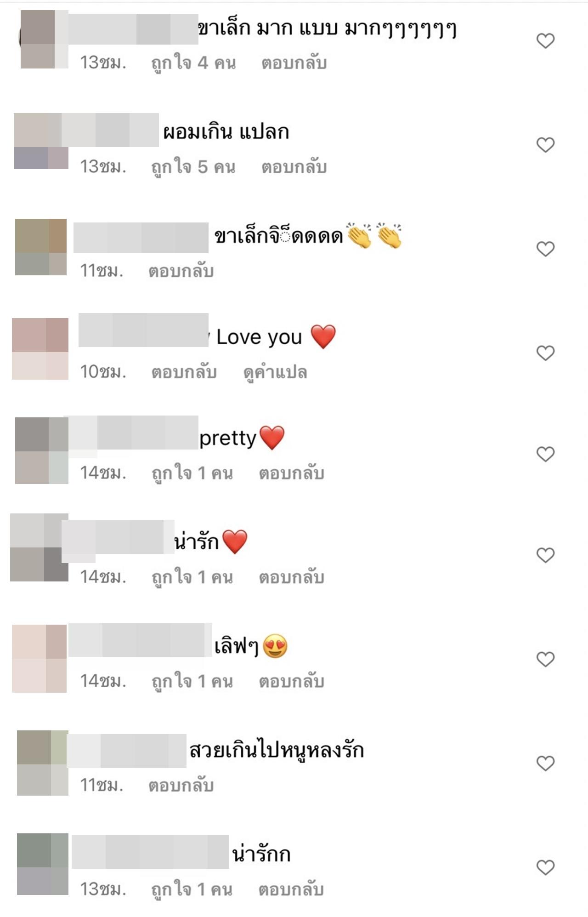Reply to the 'Love you' comment
The image size is (588, 917).
[x=184, y=372]
